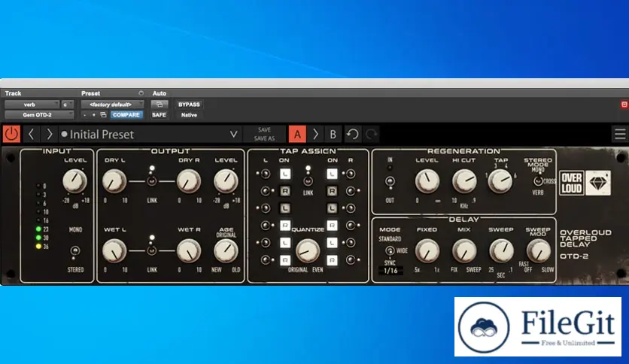Click the plus next setting button
The height and width of the screenshot is (364, 629).
coord(94,115)
